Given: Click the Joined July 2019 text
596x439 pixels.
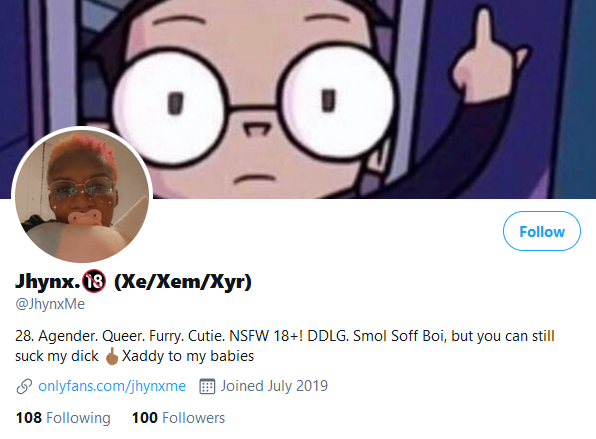Looking at the screenshot, I should [x=274, y=386].
